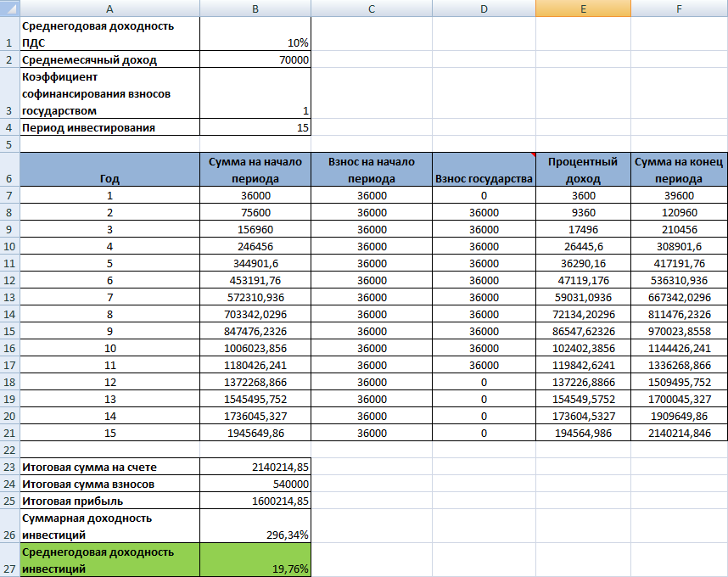Select the cell with value 3600
The width and height of the screenshot is (728, 577).
coord(583,195)
